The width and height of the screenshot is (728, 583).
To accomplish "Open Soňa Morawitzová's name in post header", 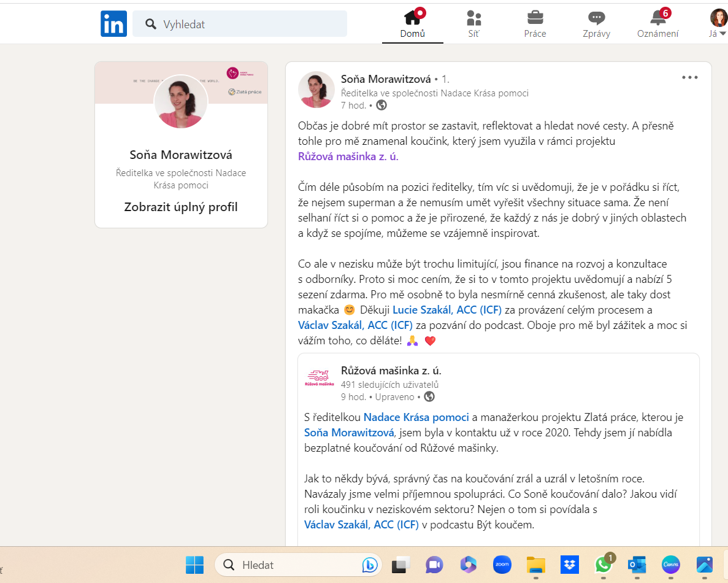I will tap(386, 79).
